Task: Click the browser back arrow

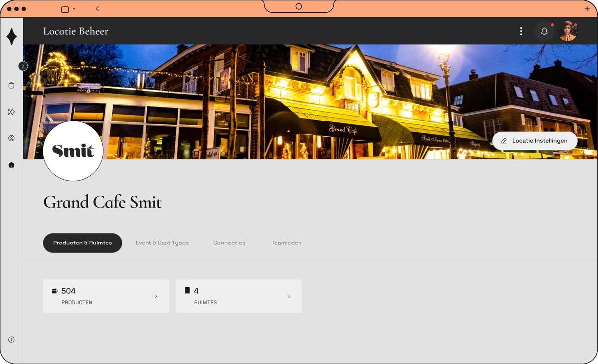Action: pos(97,9)
